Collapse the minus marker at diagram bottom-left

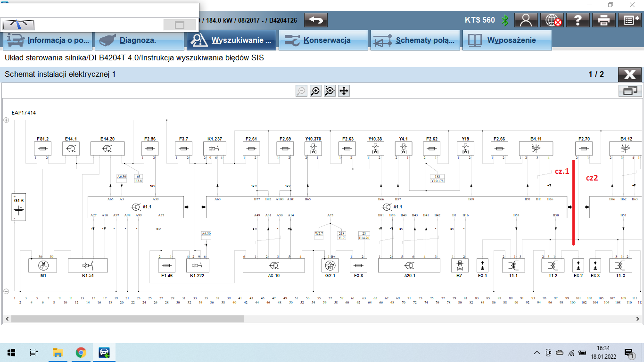(7, 291)
